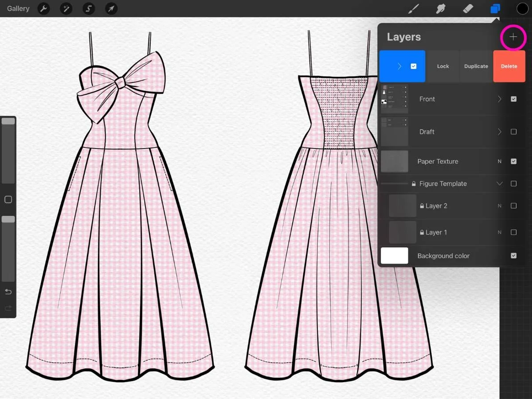532x399 pixels.
Task: Select the Selection tool
Action: 89,8
